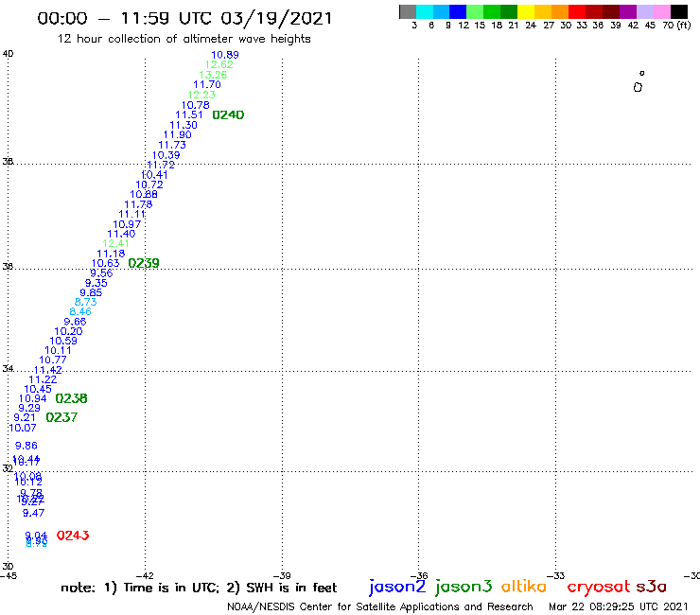Click the wave height value 10.77
The width and height of the screenshot is (700, 615).
[x=53, y=360]
